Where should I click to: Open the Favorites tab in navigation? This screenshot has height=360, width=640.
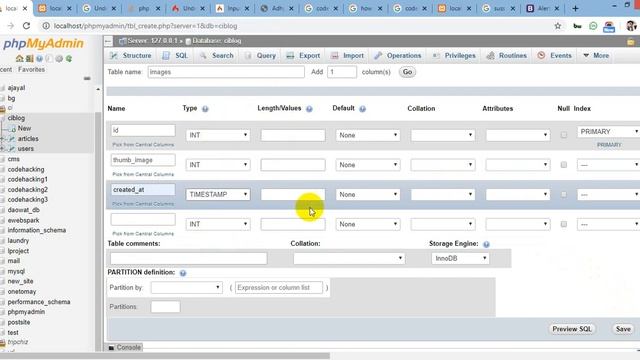31,70
